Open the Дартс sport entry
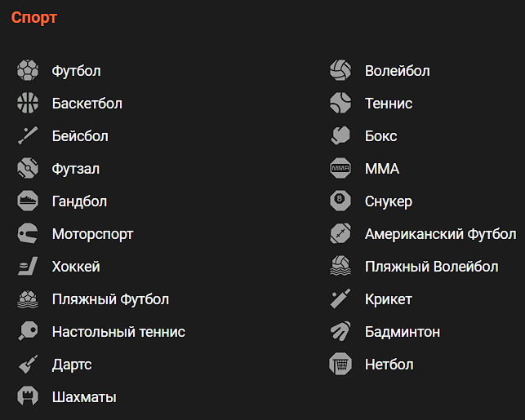Viewport: 525px width, 420px height. tap(72, 365)
